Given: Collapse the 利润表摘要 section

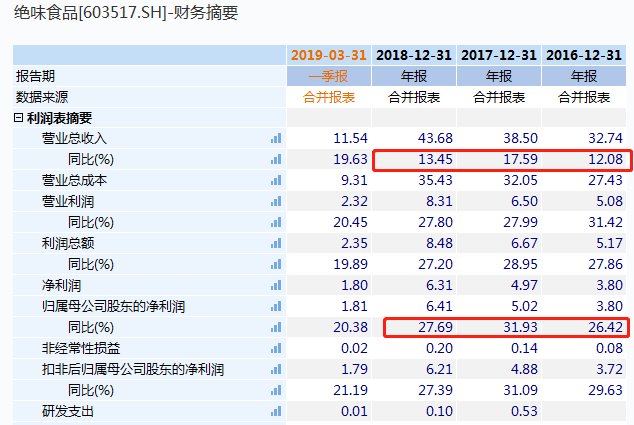Looking at the screenshot, I should click(x=18, y=118).
